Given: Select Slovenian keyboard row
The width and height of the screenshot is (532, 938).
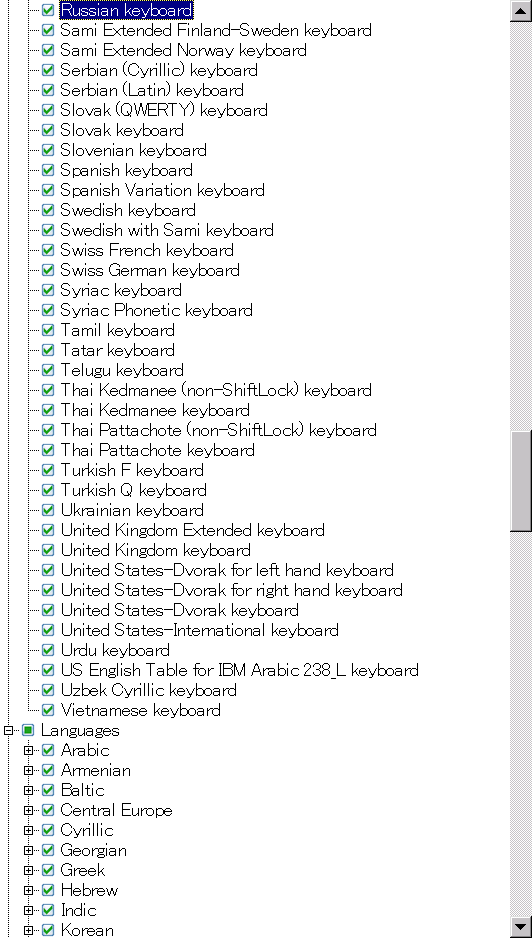Looking at the screenshot, I should click(x=133, y=150).
